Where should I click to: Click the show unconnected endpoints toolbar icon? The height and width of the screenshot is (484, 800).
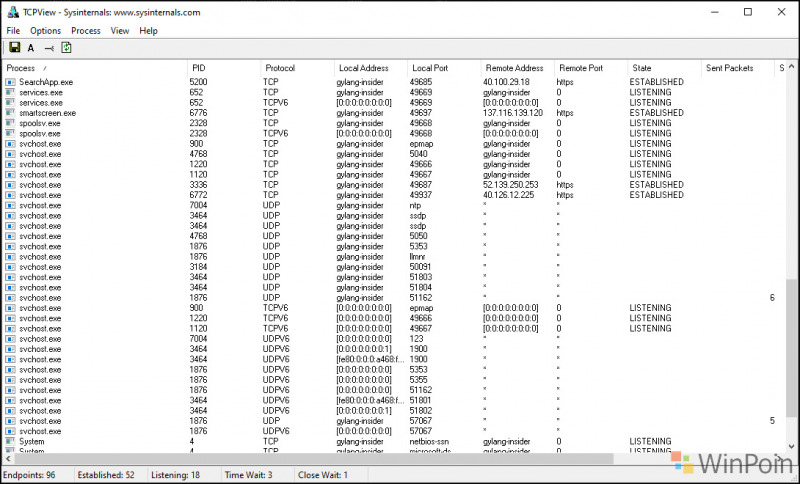pos(49,48)
